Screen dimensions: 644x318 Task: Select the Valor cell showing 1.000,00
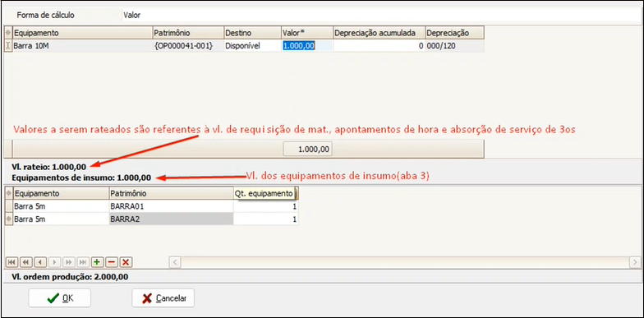[307, 46]
